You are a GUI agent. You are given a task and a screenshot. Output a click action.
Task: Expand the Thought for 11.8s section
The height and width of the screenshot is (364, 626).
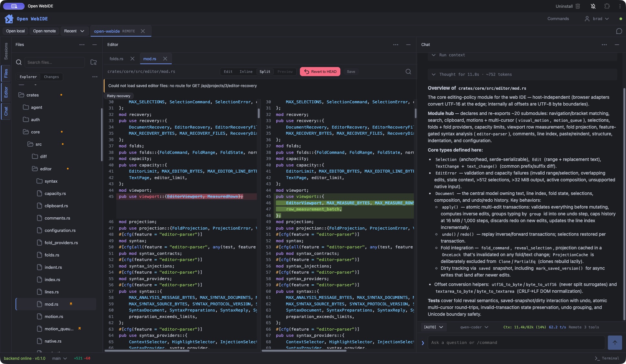522,74
